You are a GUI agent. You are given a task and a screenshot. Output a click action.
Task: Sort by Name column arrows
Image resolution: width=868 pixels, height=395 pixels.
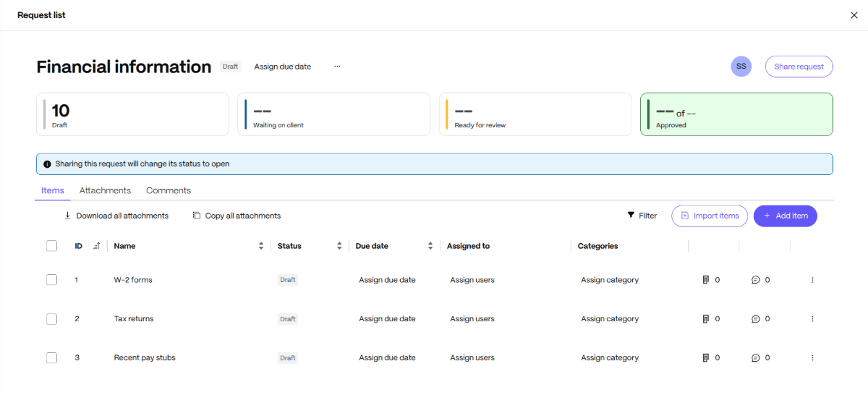pos(261,246)
